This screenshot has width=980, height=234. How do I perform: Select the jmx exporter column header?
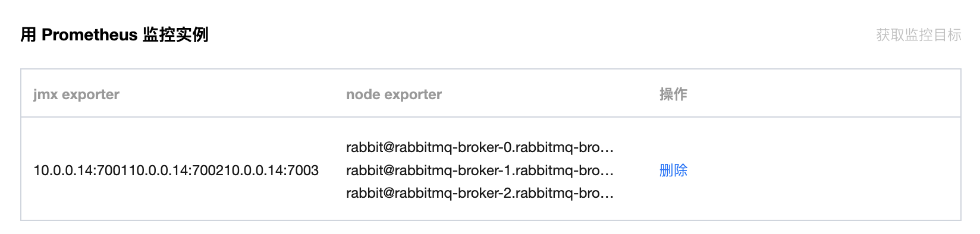tap(76, 94)
